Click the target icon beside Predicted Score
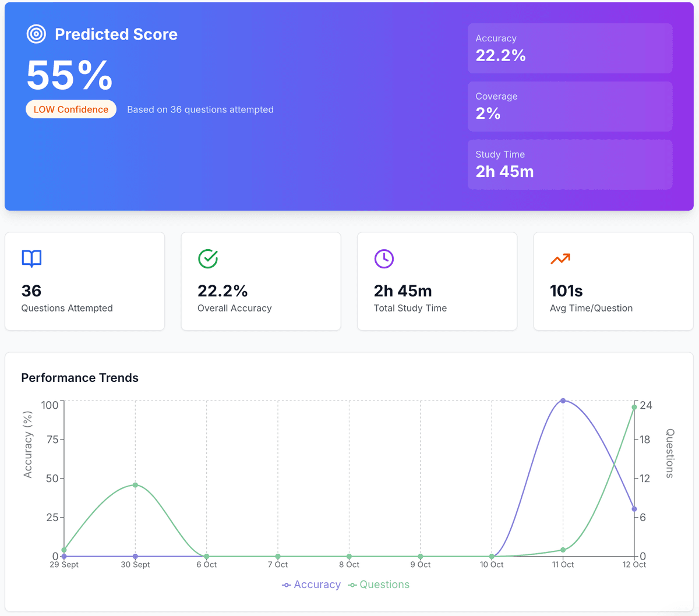 (36, 34)
